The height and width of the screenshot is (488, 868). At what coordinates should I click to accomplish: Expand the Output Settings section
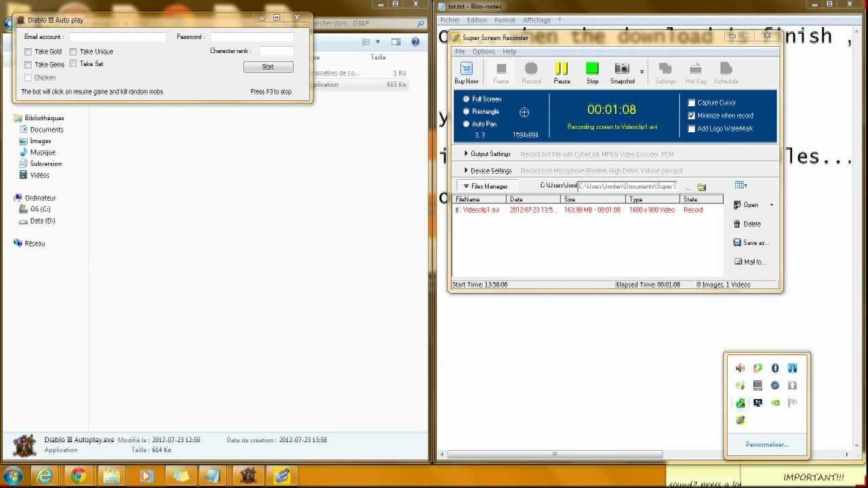pyautogui.click(x=488, y=154)
